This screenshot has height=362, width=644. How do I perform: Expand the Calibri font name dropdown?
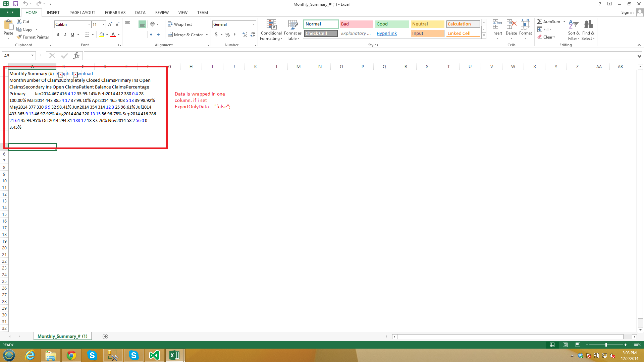click(89, 24)
